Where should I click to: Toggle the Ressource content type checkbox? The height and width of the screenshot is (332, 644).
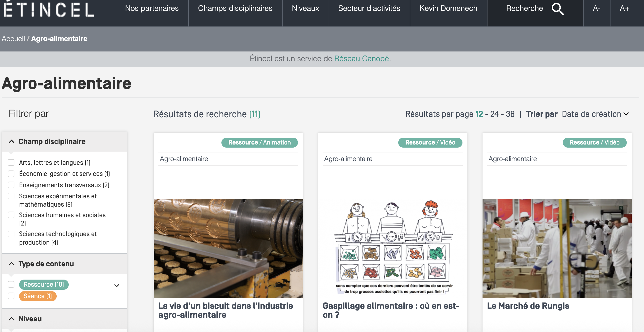coord(11,285)
